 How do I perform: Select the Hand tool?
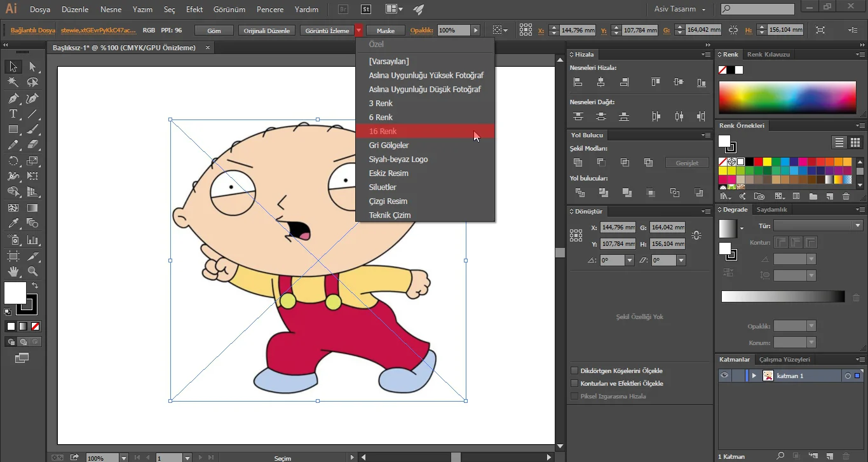click(13, 271)
